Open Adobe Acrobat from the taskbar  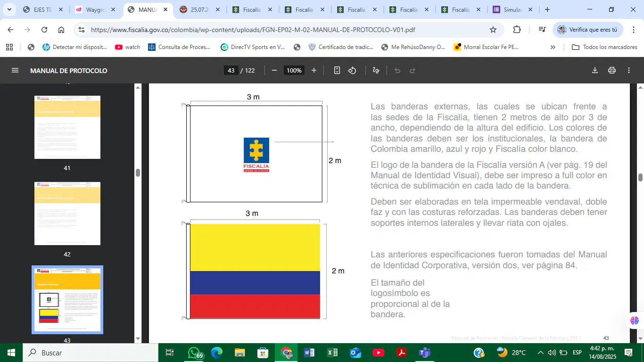[x=402, y=353]
